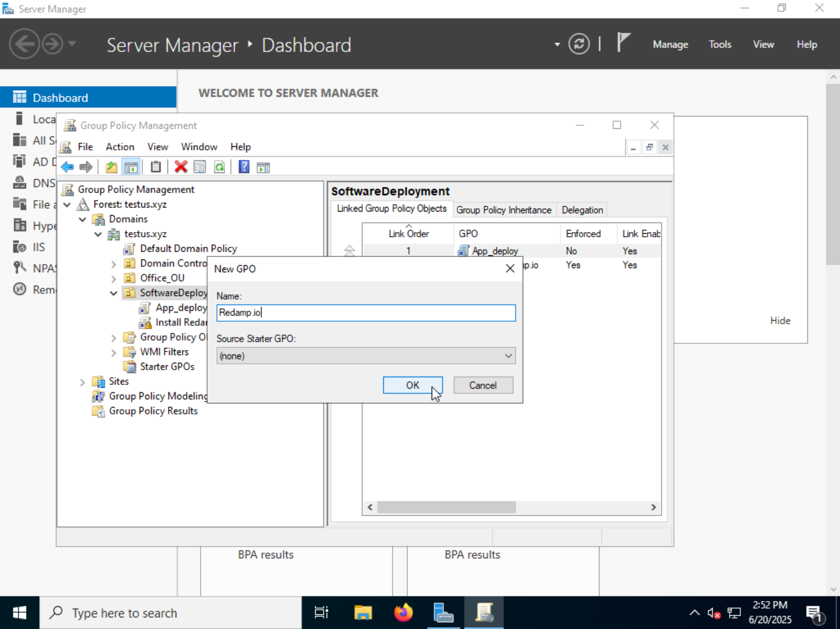Click the DNS icon in Server Manager sidebar
Screen dimensions: 840x629
pos(20,183)
